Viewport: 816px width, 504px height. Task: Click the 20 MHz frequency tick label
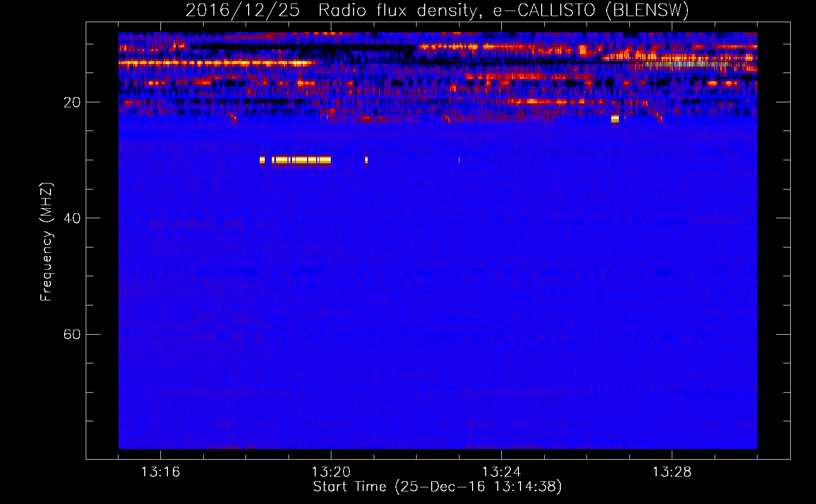[x=72, y=102]
